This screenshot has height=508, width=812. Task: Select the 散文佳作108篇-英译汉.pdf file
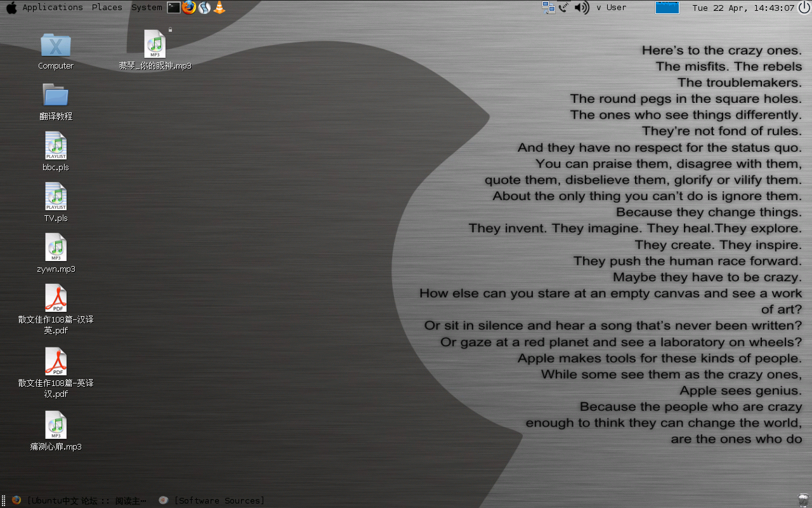click(56, 373)
